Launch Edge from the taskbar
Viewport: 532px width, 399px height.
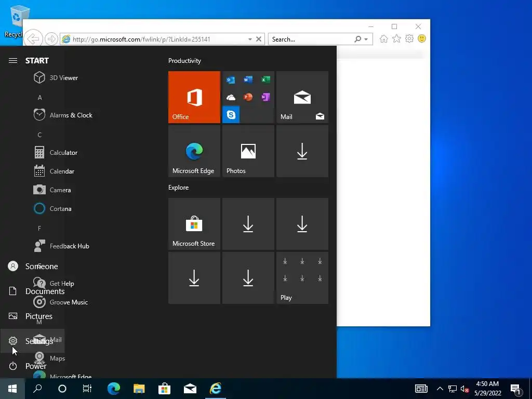click(x=114, y=389)
